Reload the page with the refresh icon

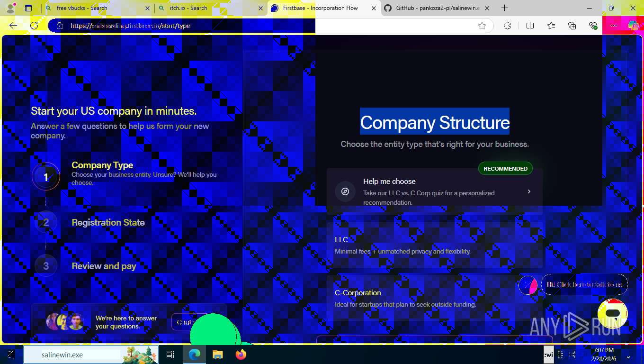coord(34,26)
